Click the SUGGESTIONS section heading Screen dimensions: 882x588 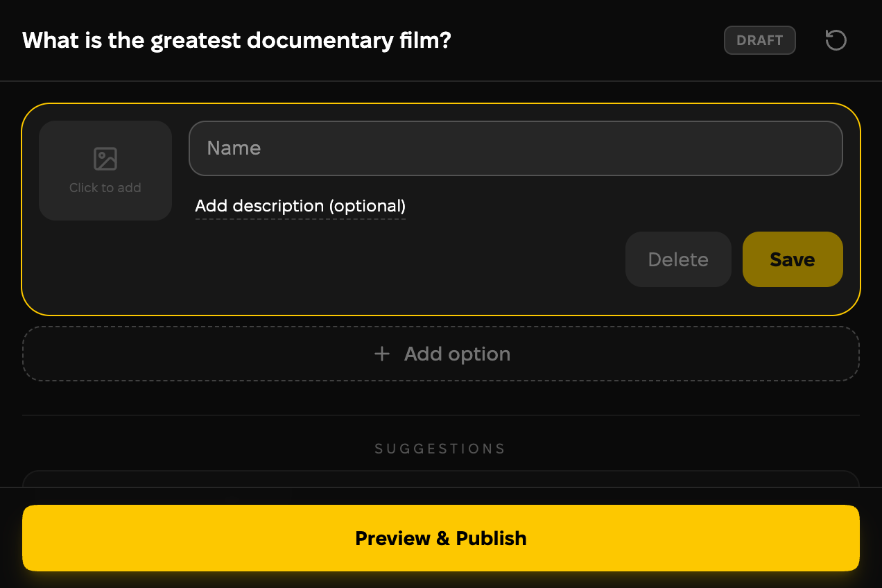coord(440,449)
